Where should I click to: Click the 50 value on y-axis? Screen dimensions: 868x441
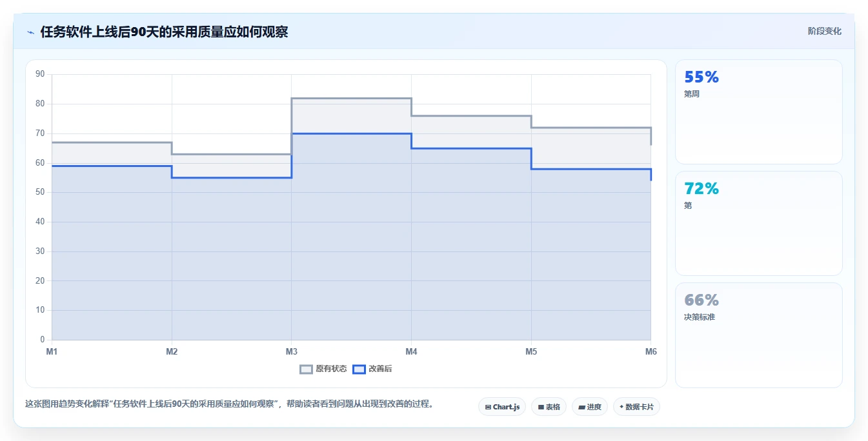[40, 192]
